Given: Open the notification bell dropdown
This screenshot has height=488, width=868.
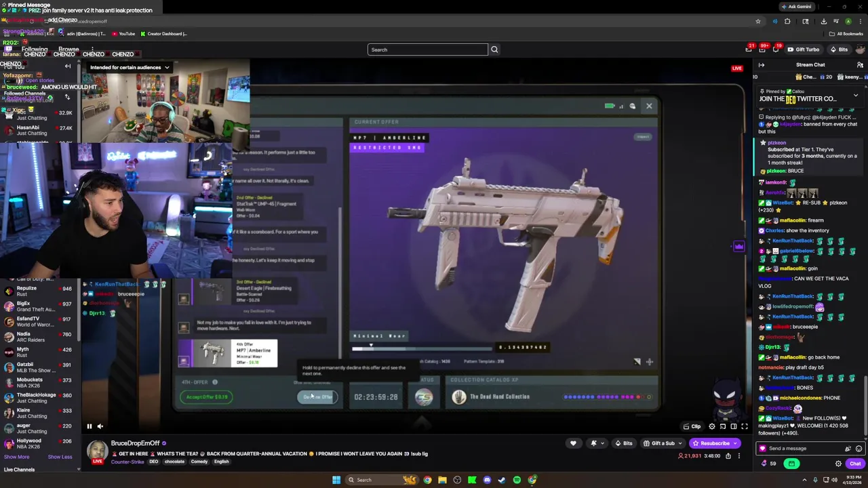Looking at the screenshot, I should tap(596, 443).
